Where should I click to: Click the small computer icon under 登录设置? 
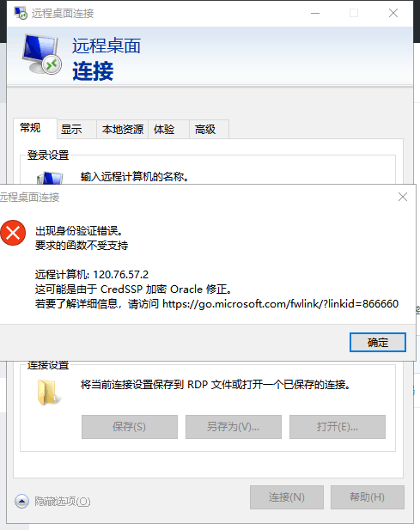point(50,178)
